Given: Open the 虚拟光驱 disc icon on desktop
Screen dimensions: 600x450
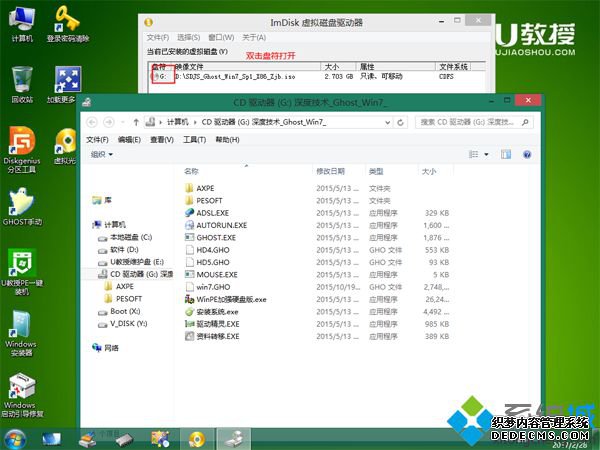Looking at the screenshot, I should coord(65,147).
